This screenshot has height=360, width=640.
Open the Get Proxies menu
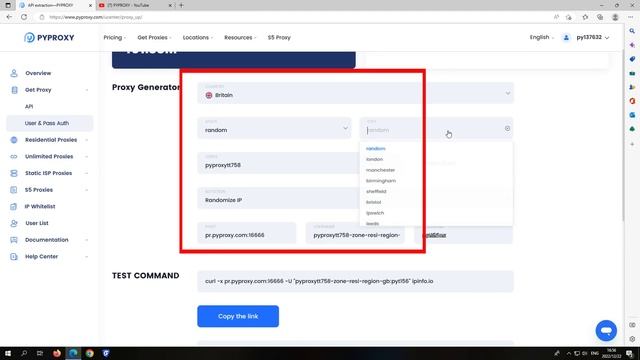(x=154, y=38)
